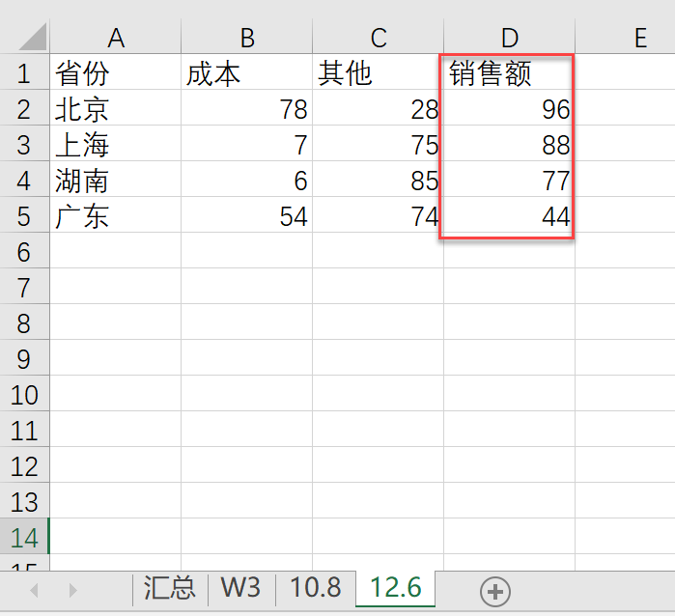Select column B header
This screenshot has height=616, width=675.
point(246,37)
